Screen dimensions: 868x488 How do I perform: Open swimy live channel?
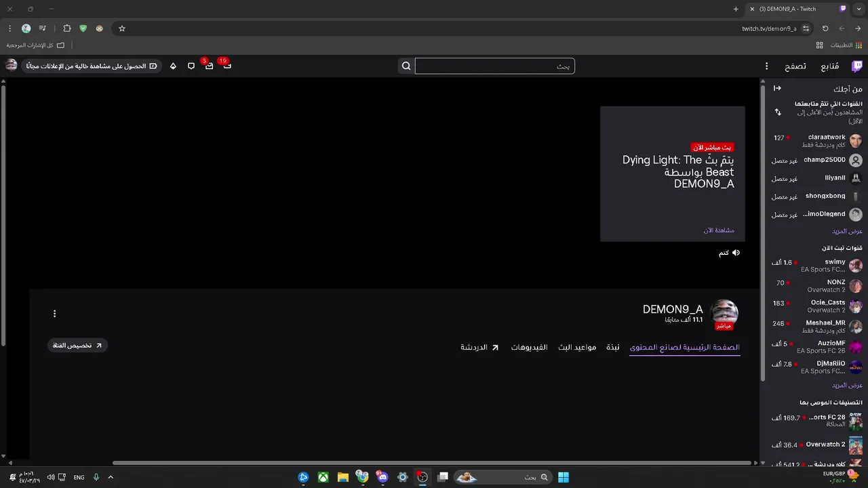tap(816, 265)
